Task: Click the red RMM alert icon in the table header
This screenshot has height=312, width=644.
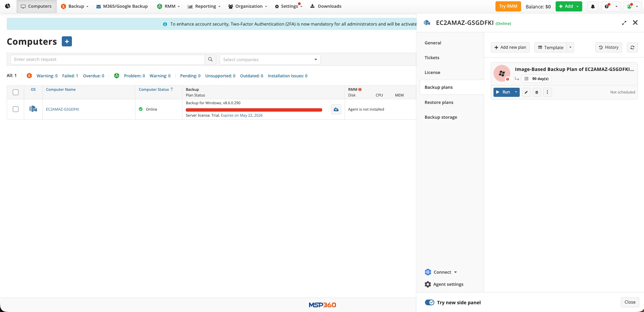Action: pos(360,89)
